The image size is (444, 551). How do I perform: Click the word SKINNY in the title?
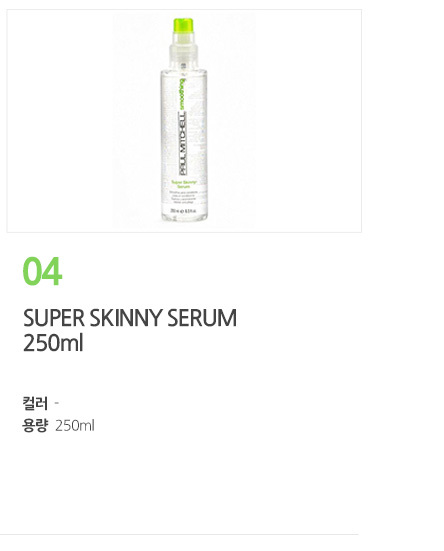point(125,318)
